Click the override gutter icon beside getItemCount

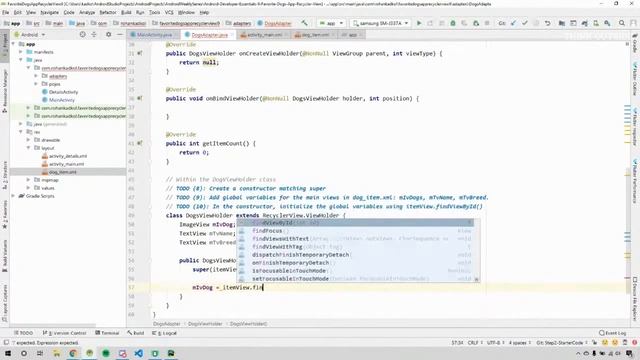click(x=140, y=143)
